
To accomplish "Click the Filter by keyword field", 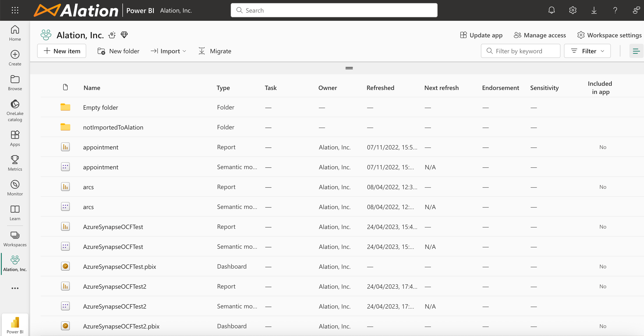I will (x=520, y=51).
